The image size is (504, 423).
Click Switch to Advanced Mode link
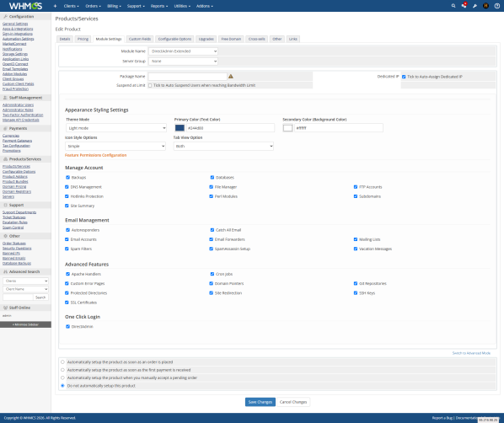pyautogui.click(x=471, y=353)
